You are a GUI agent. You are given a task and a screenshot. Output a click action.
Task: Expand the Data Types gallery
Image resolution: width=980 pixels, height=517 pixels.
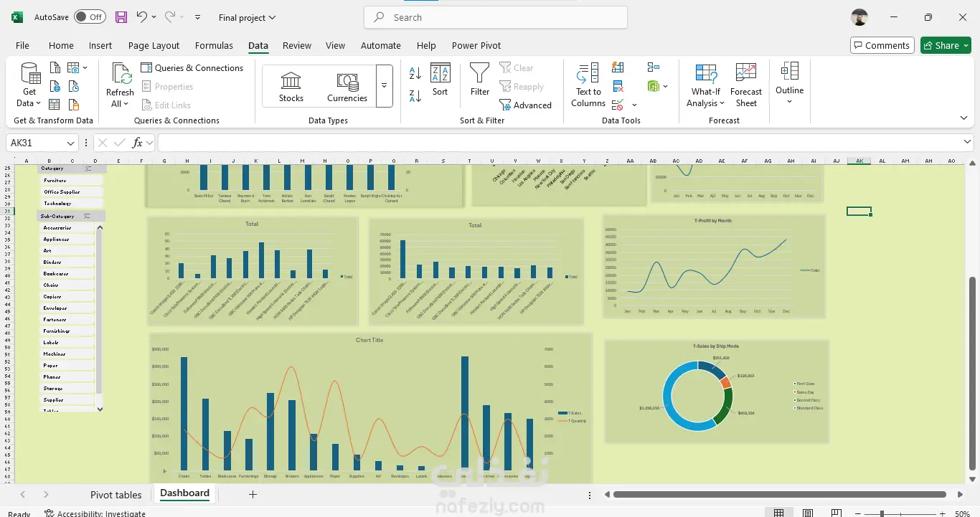385,86
